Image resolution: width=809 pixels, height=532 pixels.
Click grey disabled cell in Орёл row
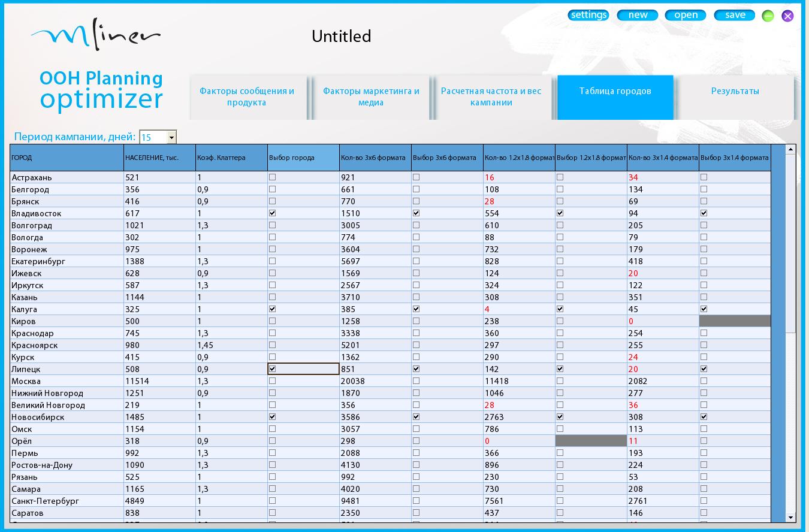click(x=591, y=441)
